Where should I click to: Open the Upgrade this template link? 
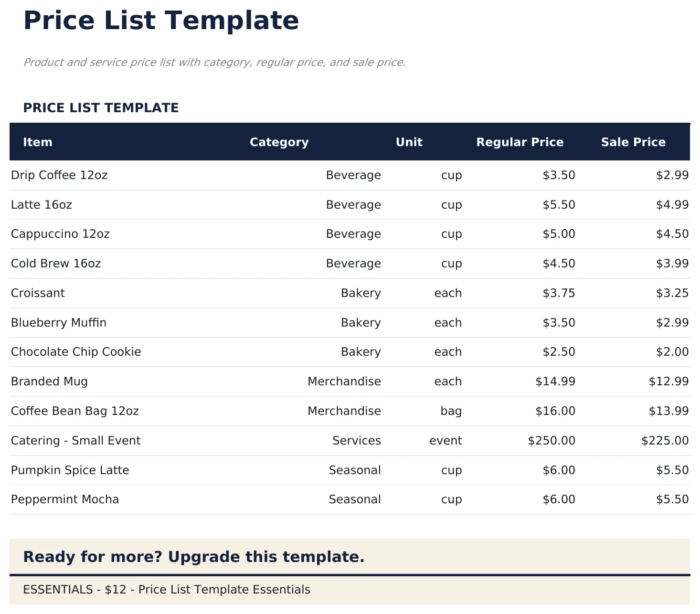click(194, 557)
